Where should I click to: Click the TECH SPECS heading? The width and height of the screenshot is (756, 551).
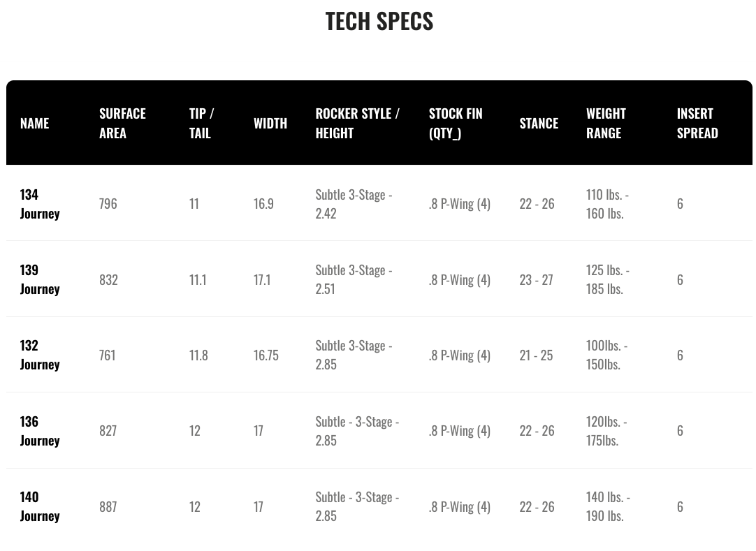coord(379,21)
